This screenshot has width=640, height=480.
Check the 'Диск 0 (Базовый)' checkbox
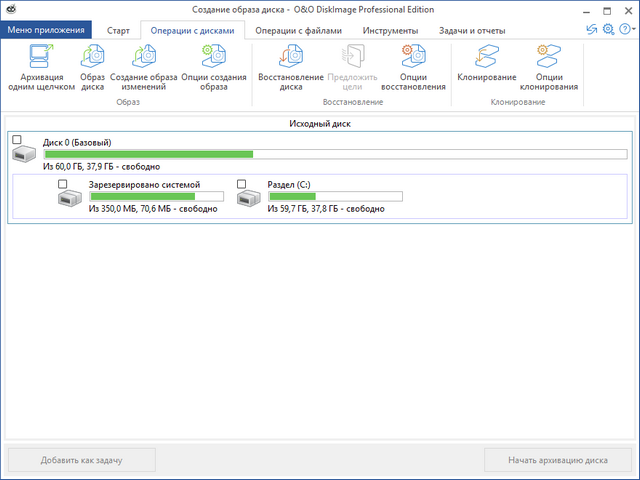coord(17,140)
